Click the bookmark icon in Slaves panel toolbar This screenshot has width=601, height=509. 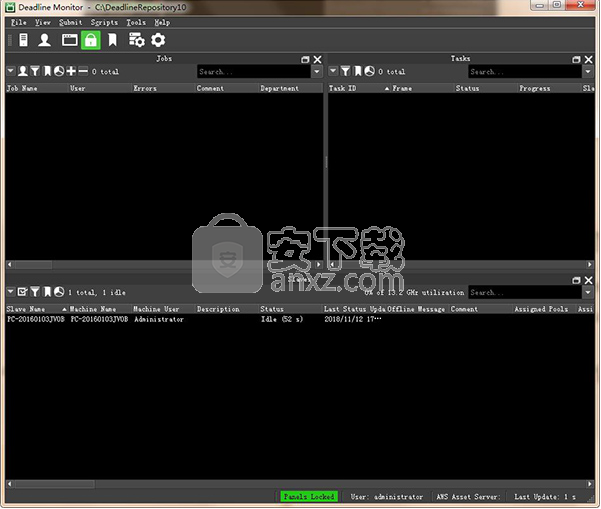click(x=47, y=292)
